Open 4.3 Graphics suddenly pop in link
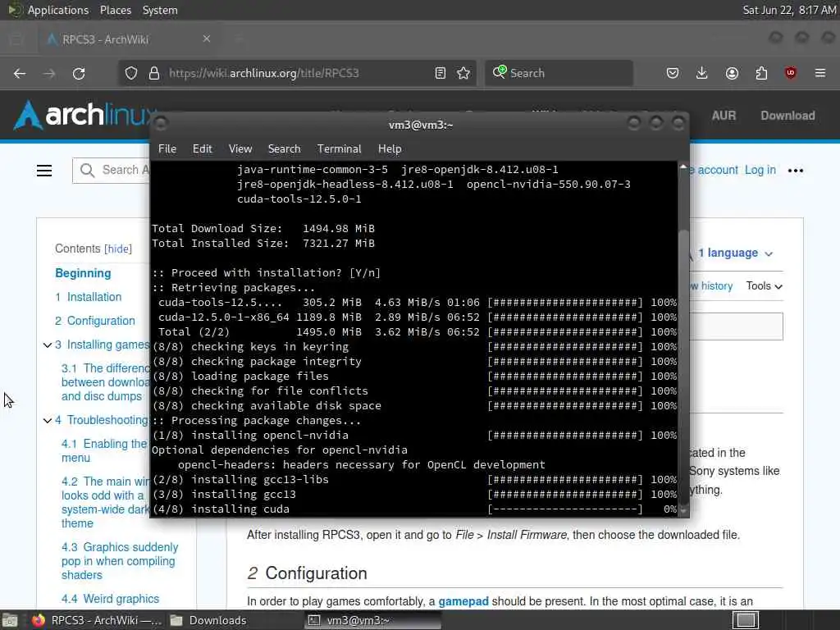This screenshot has width=840, height=630. click(120, 561)
